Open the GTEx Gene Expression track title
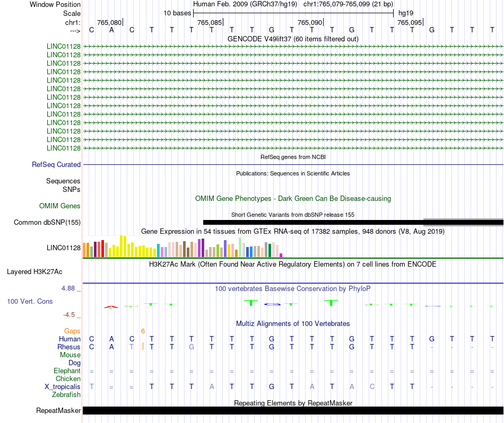The height and width of the screenshot is (423, 504). (x=293, y=231)
